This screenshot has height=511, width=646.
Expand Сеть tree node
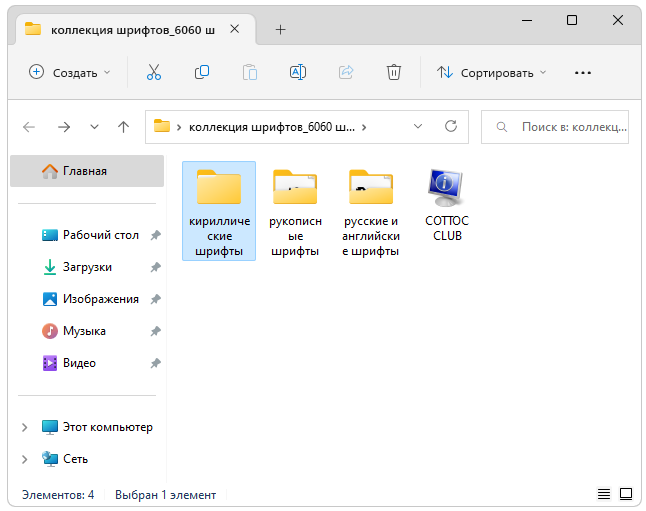pos(25,459)
